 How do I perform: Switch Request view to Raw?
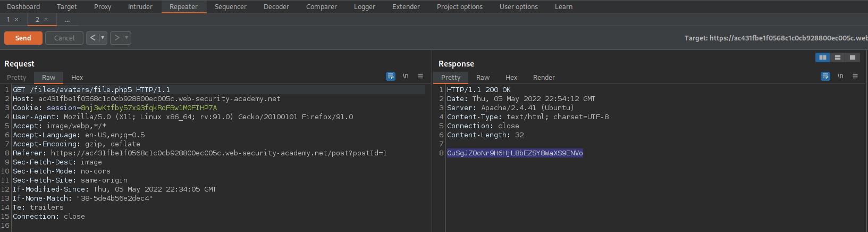coord(48,77)
